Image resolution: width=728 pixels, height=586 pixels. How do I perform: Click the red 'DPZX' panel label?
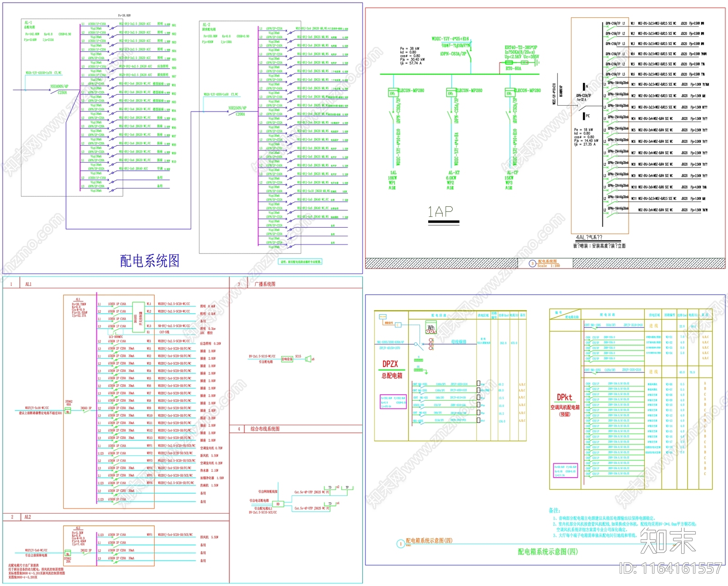pyautogui.click(x=390, y=364)
